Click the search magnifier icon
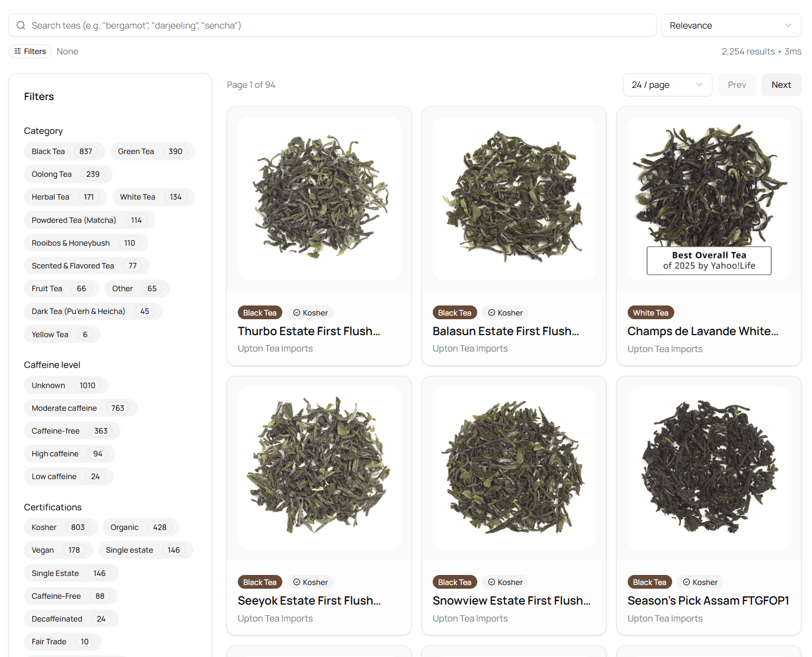 click(21, 25)
